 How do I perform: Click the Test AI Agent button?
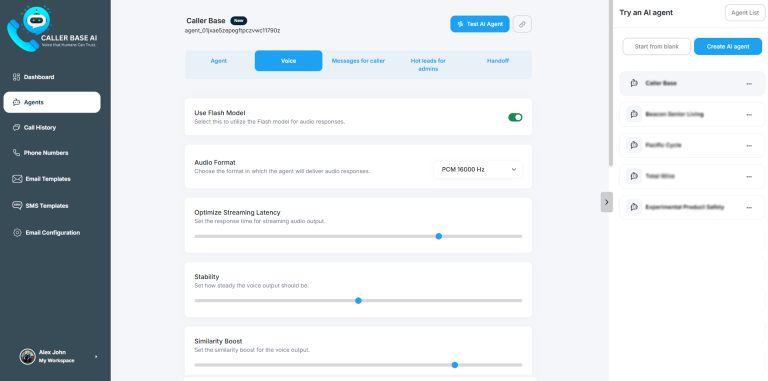[x=480, y=24]
